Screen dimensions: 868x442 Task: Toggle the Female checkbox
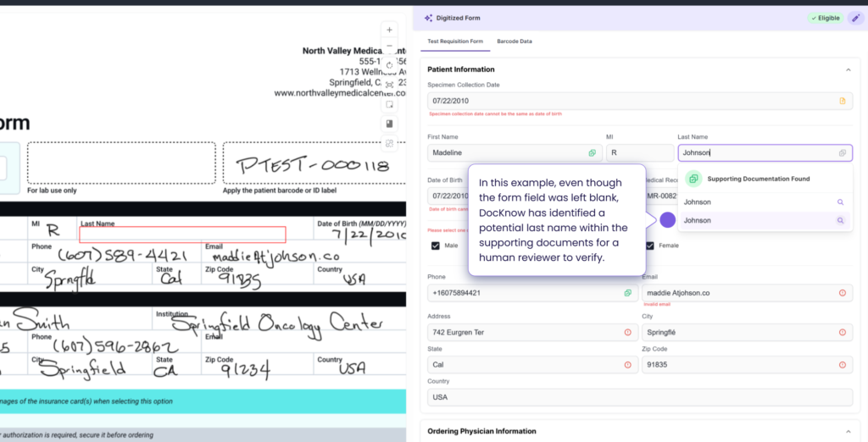(650, 246)
